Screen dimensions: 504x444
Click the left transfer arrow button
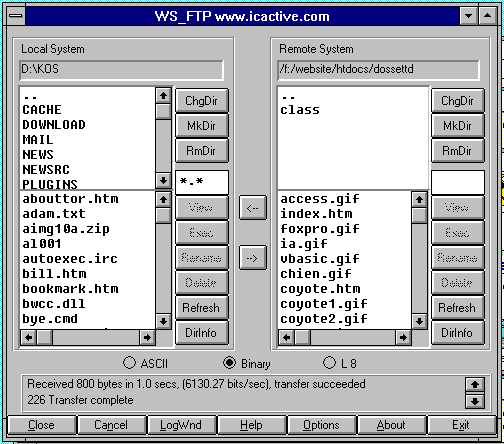(x=253, y=208)
